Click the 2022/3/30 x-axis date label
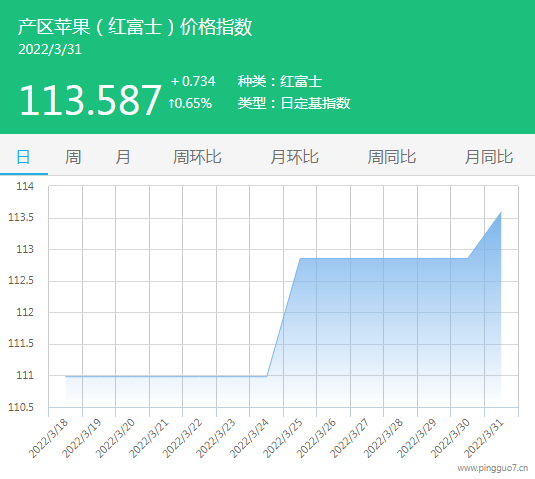Viewport: 535px width, 479px height. (x=450, y=438)
